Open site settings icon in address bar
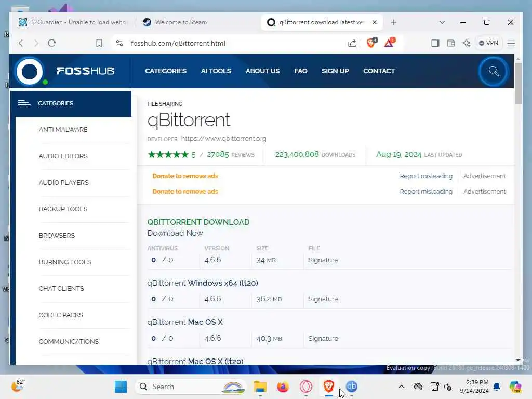This screenshot has width=532, height=399. pyautogui.click(x=119, y=43)
